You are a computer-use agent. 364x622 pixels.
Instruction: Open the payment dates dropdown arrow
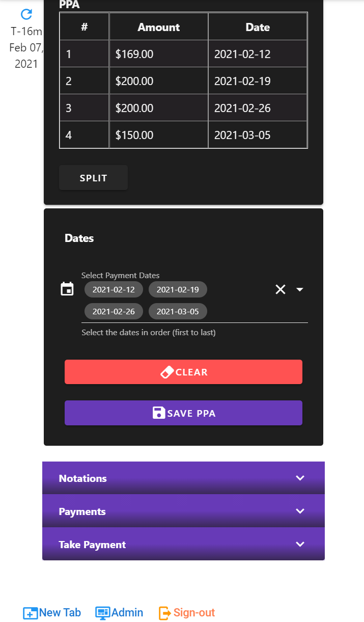[300, 289]
